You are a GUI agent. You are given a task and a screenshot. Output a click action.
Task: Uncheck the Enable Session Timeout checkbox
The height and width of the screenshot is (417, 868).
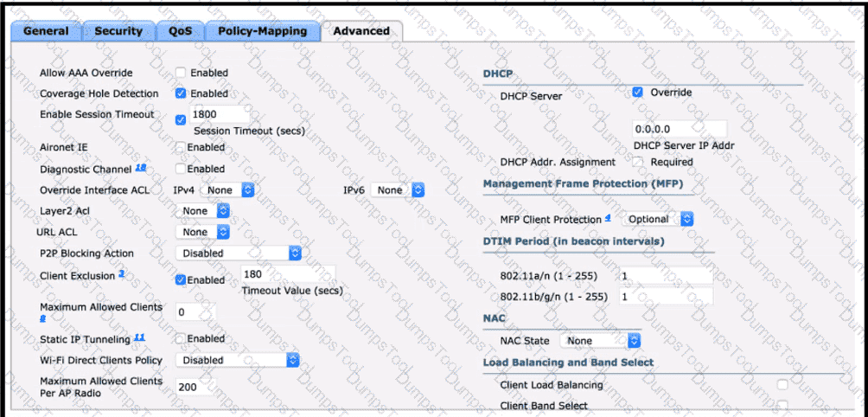coord(181,119)
